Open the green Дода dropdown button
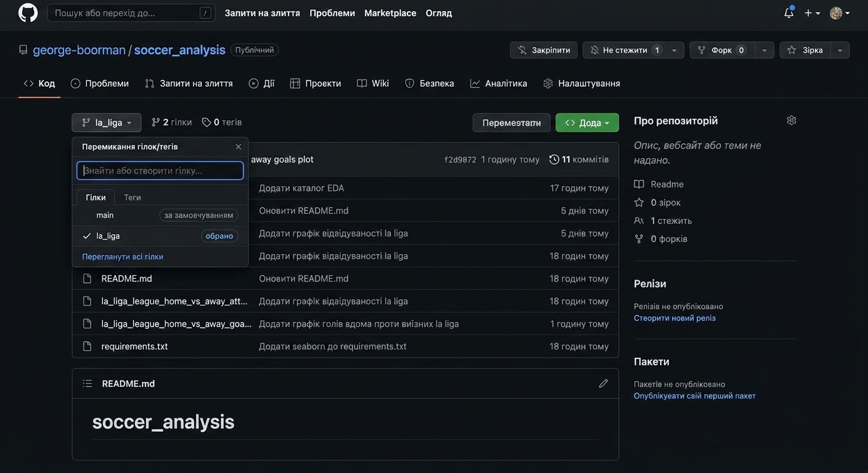Viewport: 868px width, 473px height. (x=588, y=123)
